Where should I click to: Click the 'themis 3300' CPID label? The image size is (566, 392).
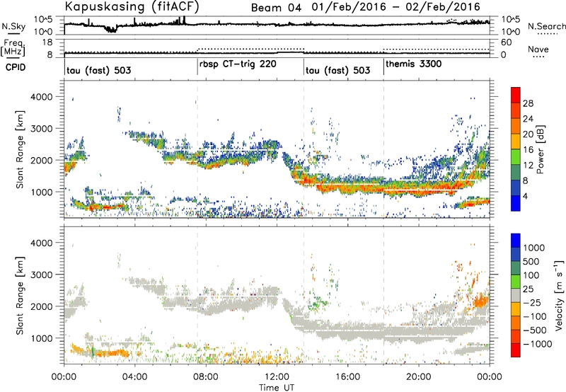pyautogui.click(x=414, y=64)
